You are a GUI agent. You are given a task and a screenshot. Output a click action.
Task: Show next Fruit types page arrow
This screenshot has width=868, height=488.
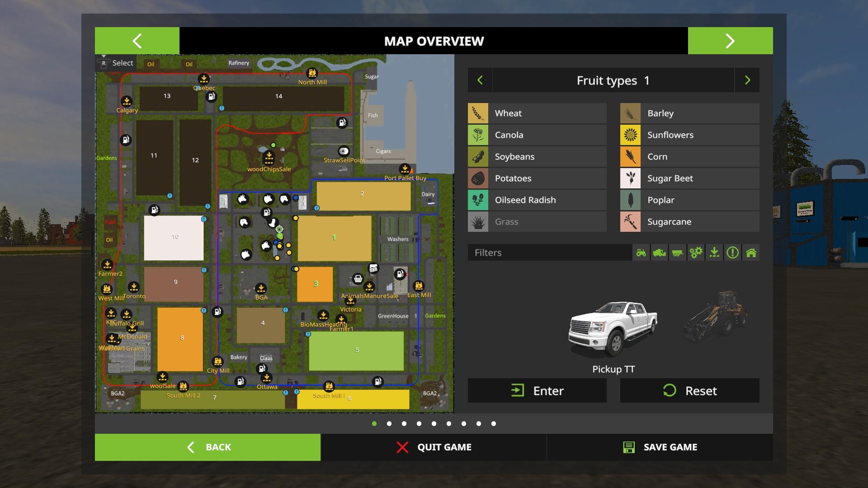click(x=747, y=80)
